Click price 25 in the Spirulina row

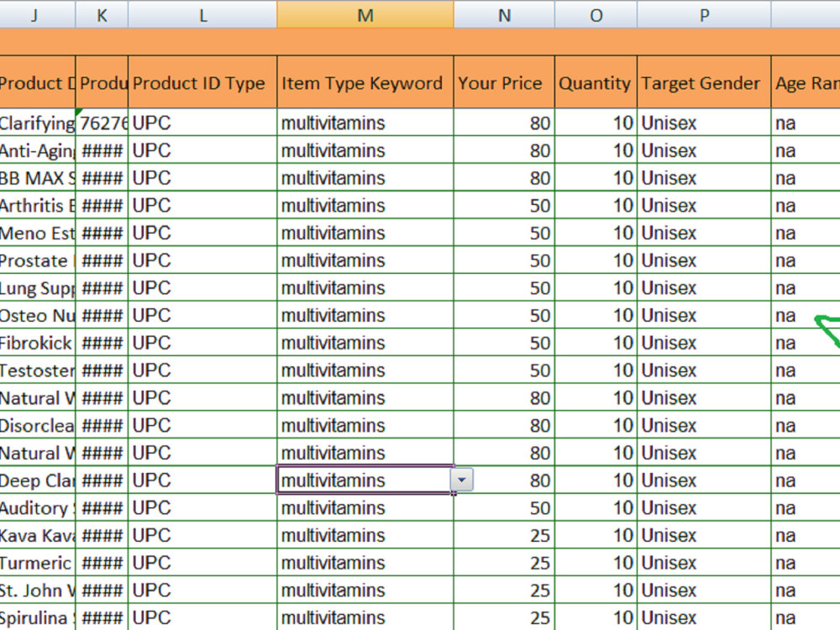pos(504,617)
